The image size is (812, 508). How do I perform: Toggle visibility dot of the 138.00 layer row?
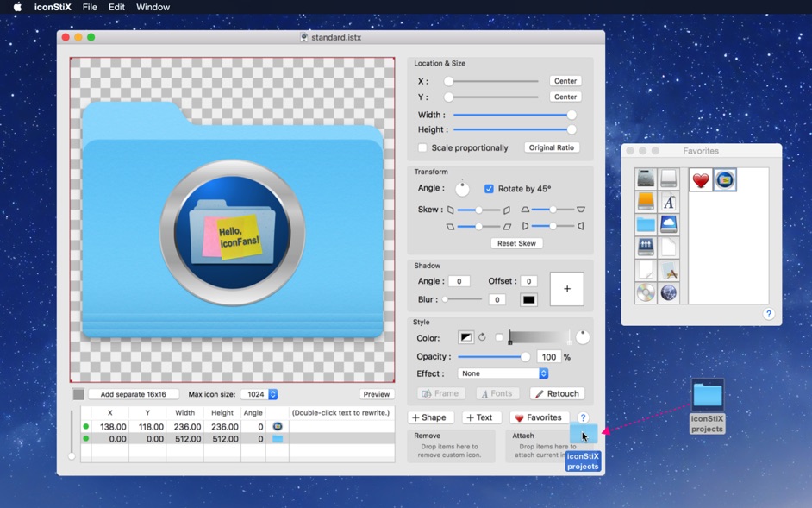(86, 426)
